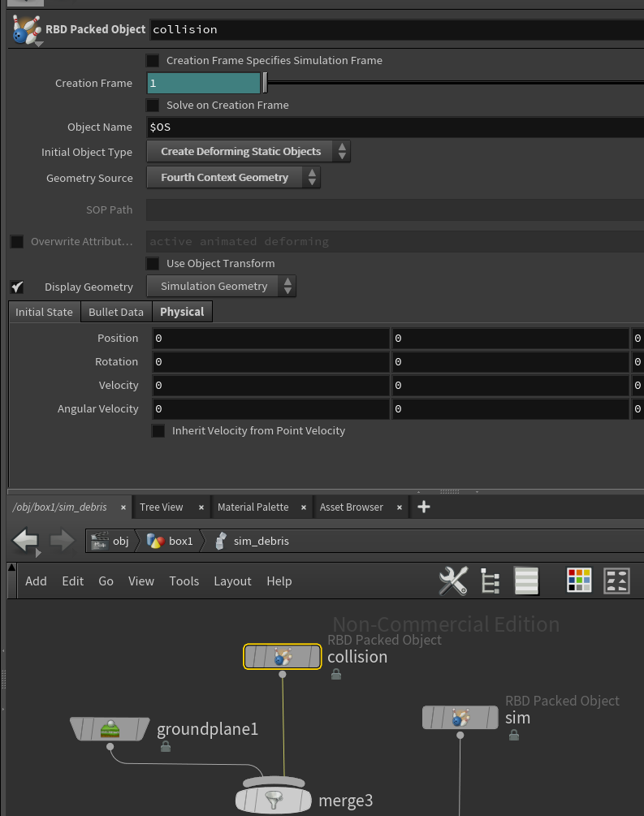Enable Solve on Creation Frame checkbox
Screen dimensions: 644x816
[x=153, y=105]
